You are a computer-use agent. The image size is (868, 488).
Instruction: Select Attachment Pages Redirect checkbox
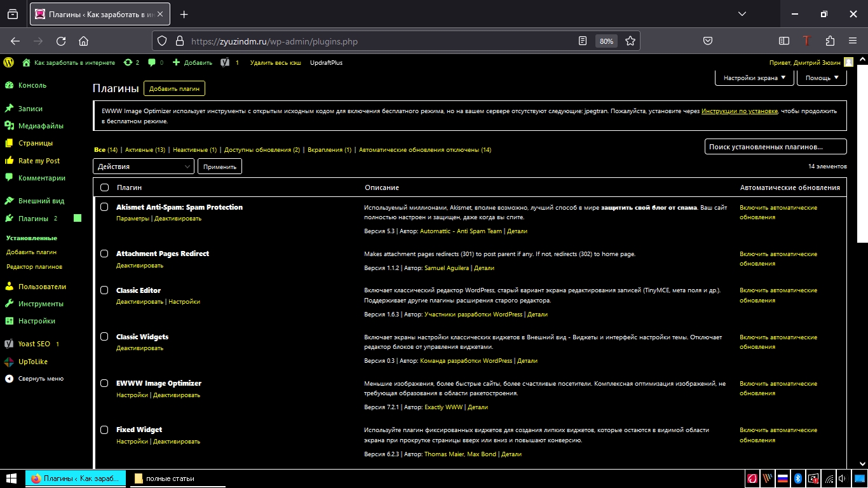(105, 254)
